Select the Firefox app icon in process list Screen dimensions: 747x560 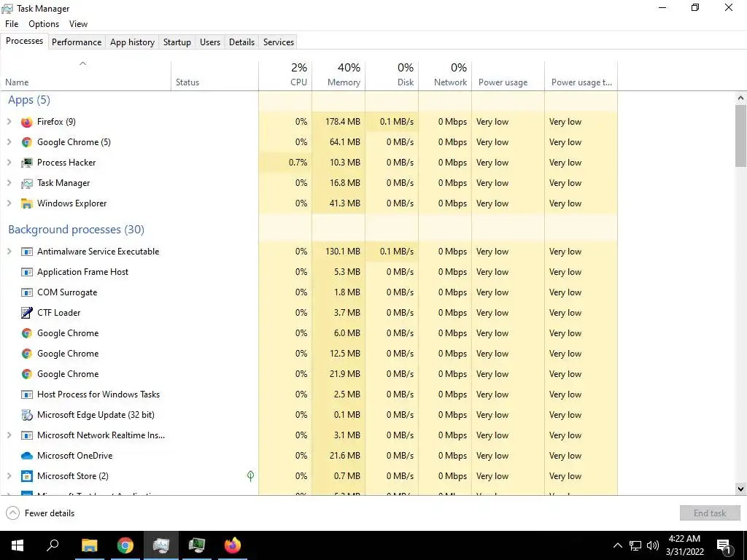pos(27,122)
